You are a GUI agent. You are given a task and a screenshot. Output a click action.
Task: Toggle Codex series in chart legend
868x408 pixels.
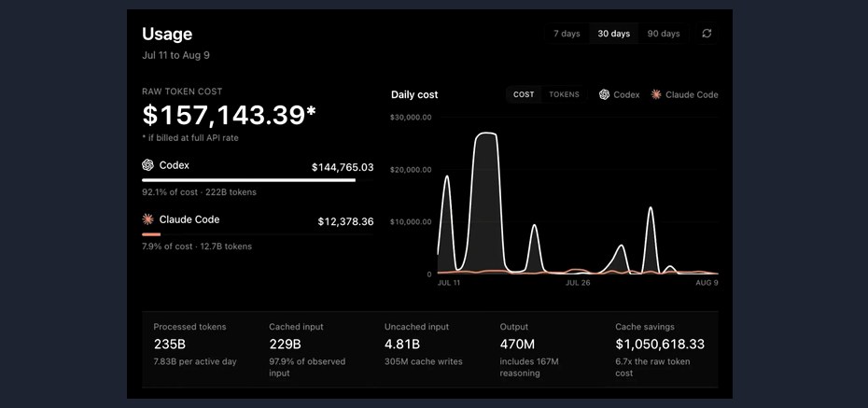coord(619,94)
